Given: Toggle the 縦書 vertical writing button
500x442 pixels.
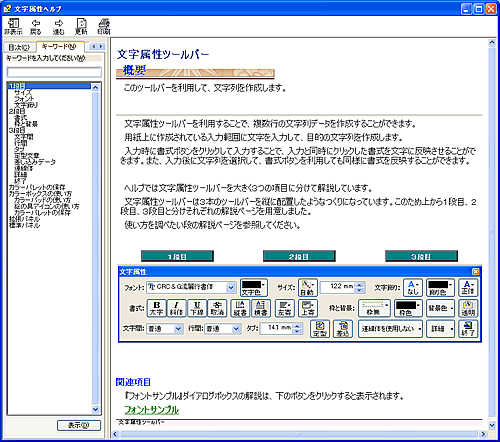Looking at the screenshot, I should pyautogui.click(x=240, y=308).
